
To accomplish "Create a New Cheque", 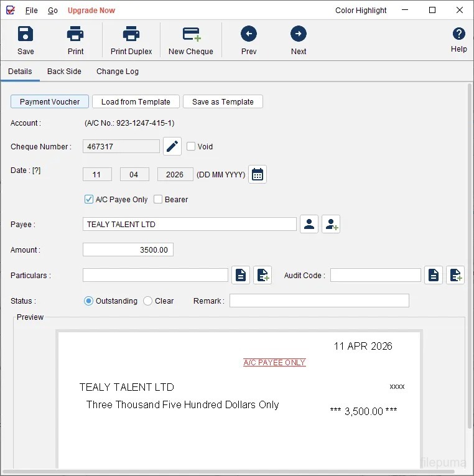I will point(191,40).
